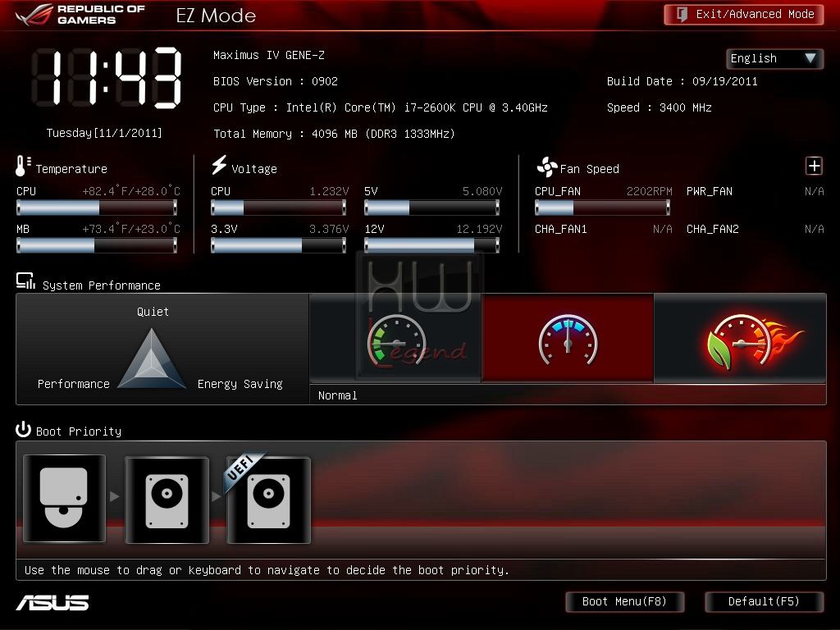Click the CPU_FAN 2202RPM value
Image resolution: width=840 pixels, height=630 pixels.
650,191
